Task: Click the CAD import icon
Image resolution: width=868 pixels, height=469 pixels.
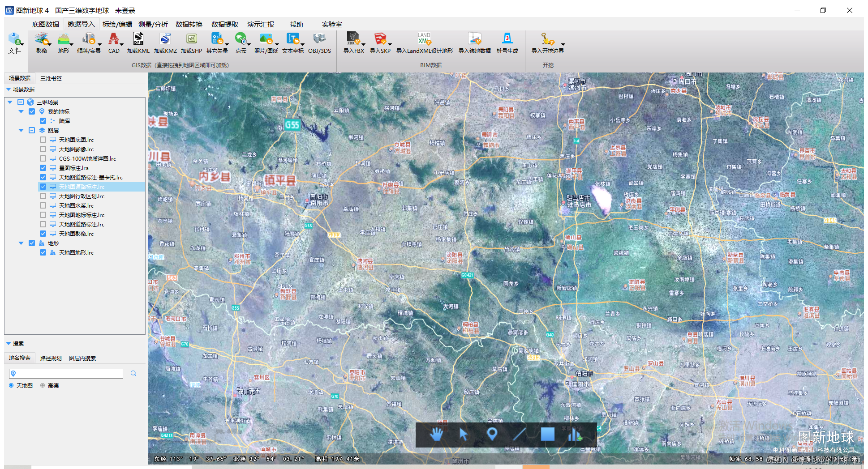Action: pos(114,39)
